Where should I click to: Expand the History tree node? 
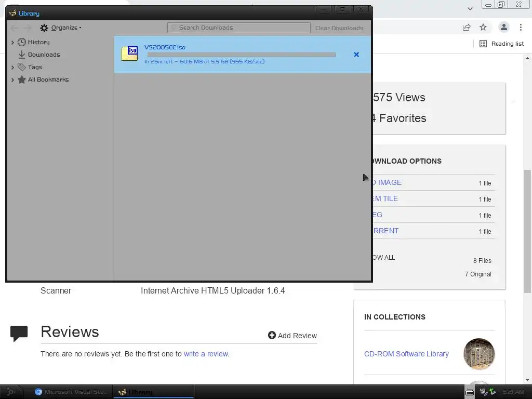pos(12,43)
